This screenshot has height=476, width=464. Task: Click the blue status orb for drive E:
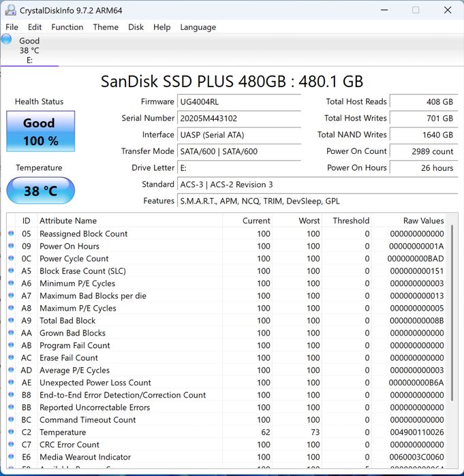(x=6, y=39)
